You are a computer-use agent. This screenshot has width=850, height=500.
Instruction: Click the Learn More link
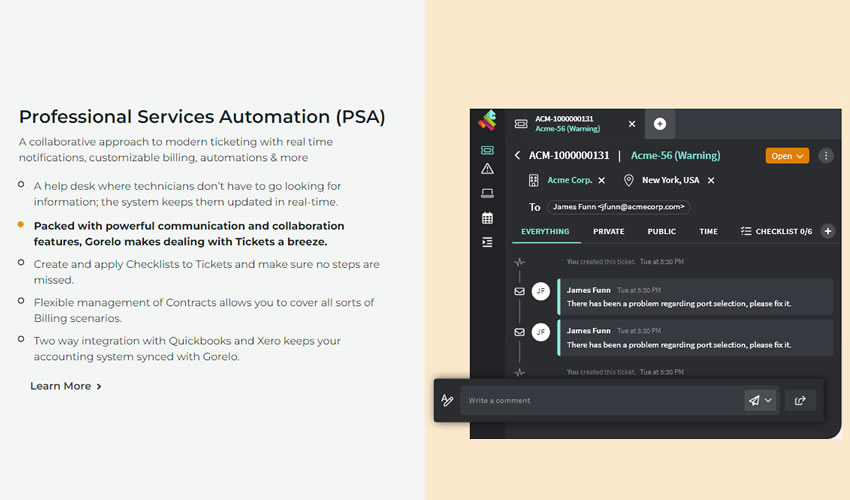(x=66, y=386)
